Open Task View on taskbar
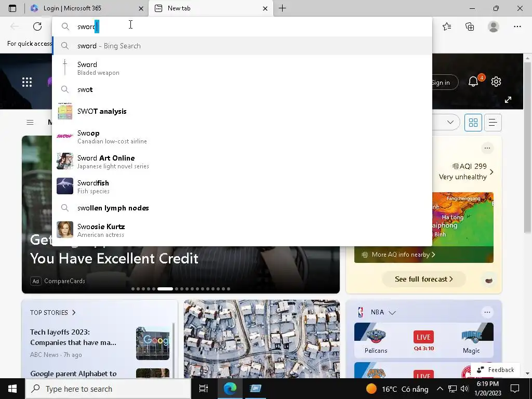This screenshot has height=399, width=532. [x=204, y=389]
